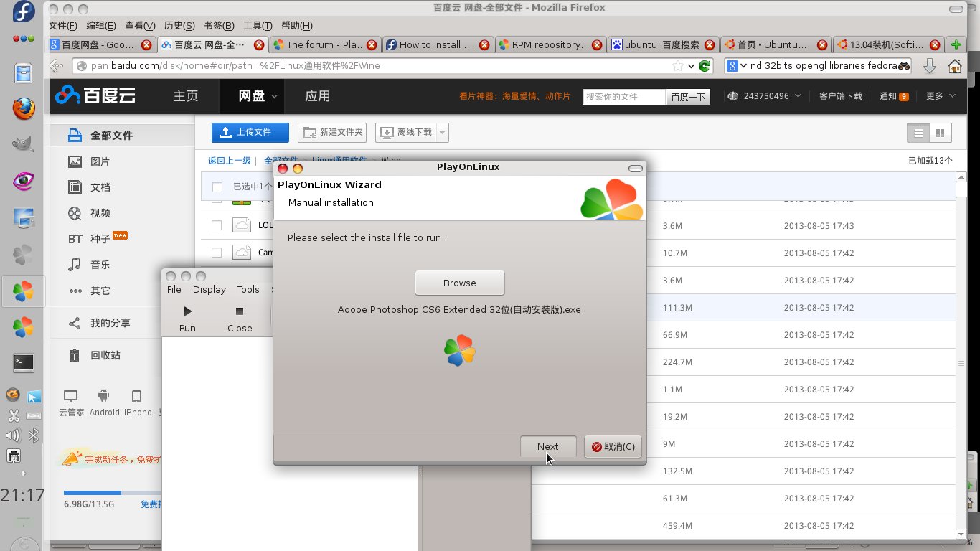The height and width of the screenshot is (551, 980).
Task: Click the 百度云 logo
Action: (96, 95)
